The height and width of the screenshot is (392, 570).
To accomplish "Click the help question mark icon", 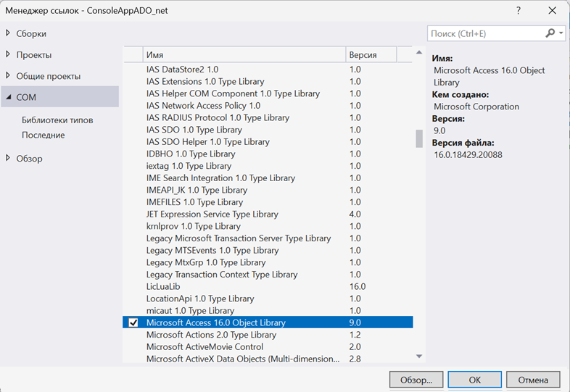I will tap(519, 10).
